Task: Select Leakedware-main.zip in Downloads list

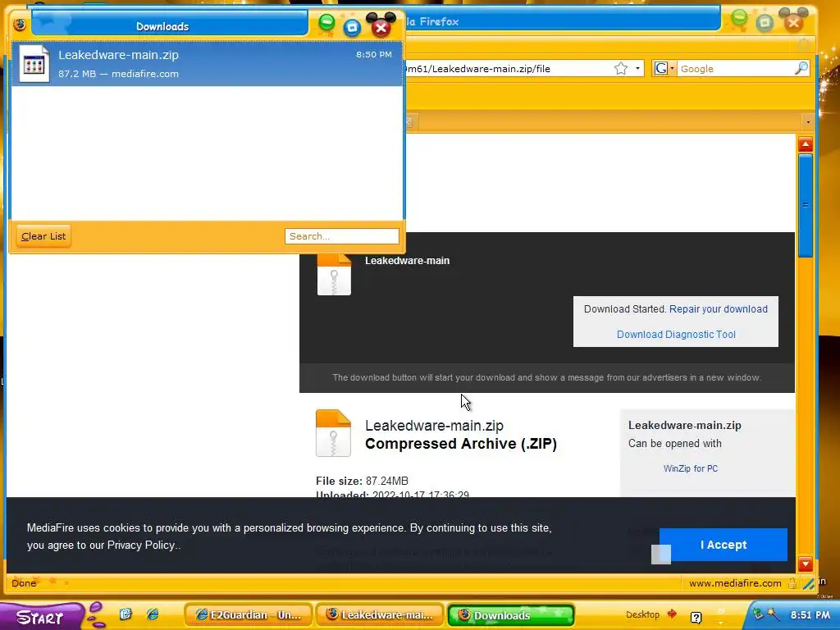Action: coord(207,64)
